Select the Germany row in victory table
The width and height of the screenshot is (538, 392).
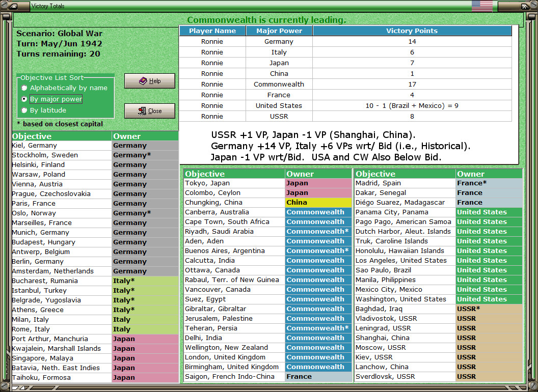pos(345,42)
